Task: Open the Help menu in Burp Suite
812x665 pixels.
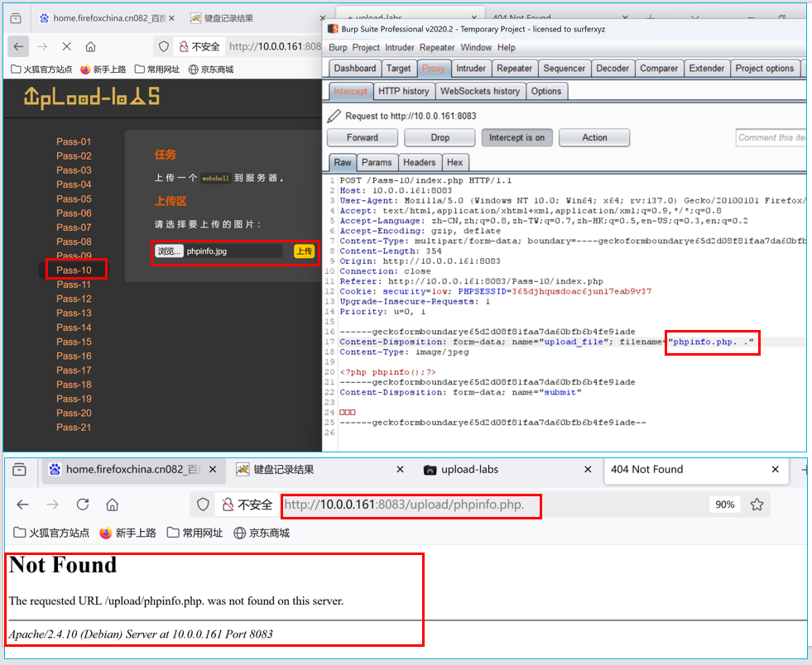Action: pyautogui.click(x=507, y=48)
